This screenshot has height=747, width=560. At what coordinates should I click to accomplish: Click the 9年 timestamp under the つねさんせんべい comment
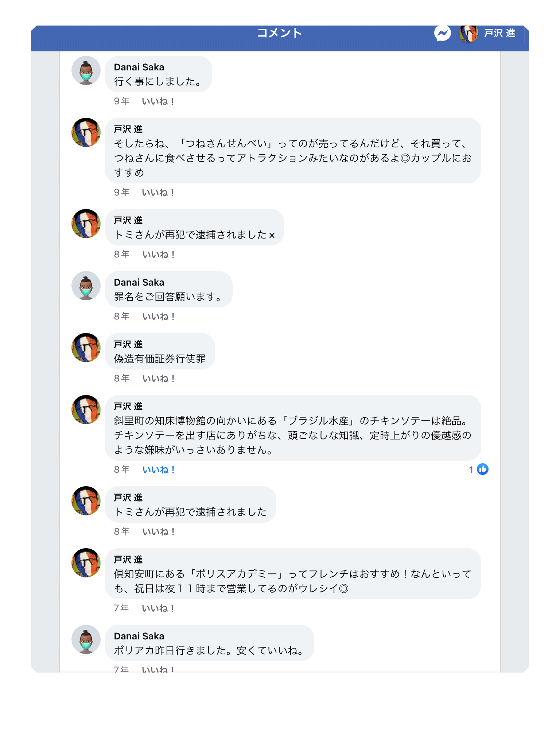[121, 192]
